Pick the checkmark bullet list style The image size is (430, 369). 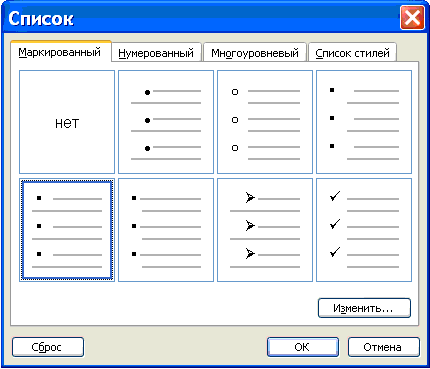364,230
